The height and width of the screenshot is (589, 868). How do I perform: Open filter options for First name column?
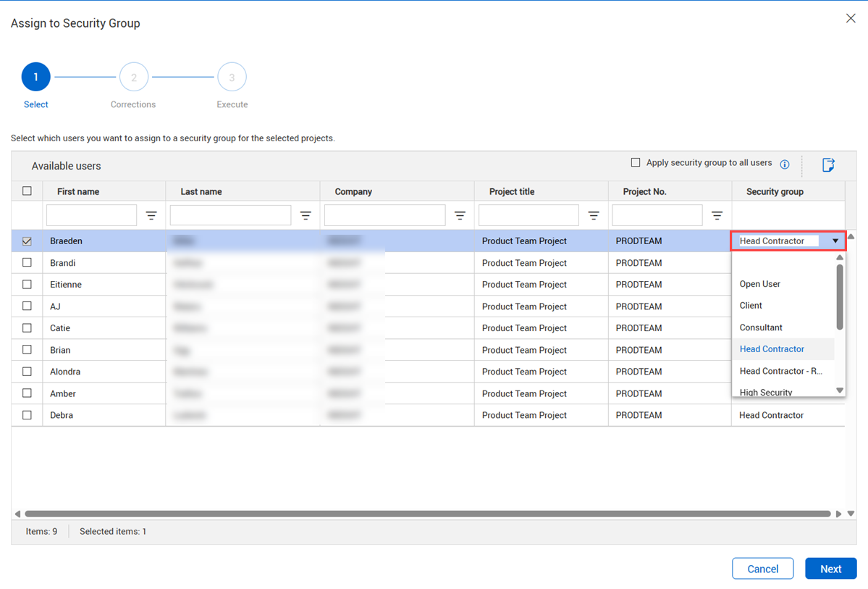click(151, 216)
